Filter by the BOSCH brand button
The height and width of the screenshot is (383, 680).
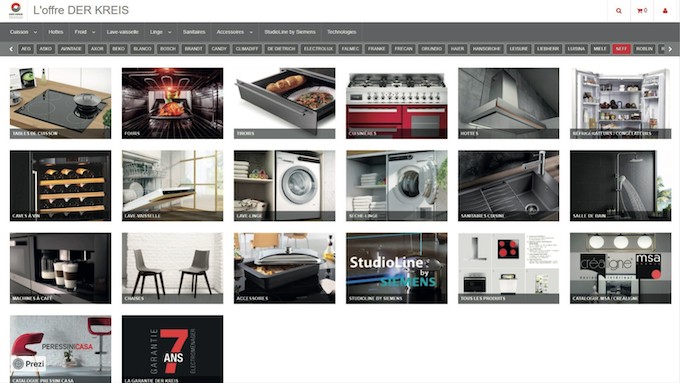point(168,49)
